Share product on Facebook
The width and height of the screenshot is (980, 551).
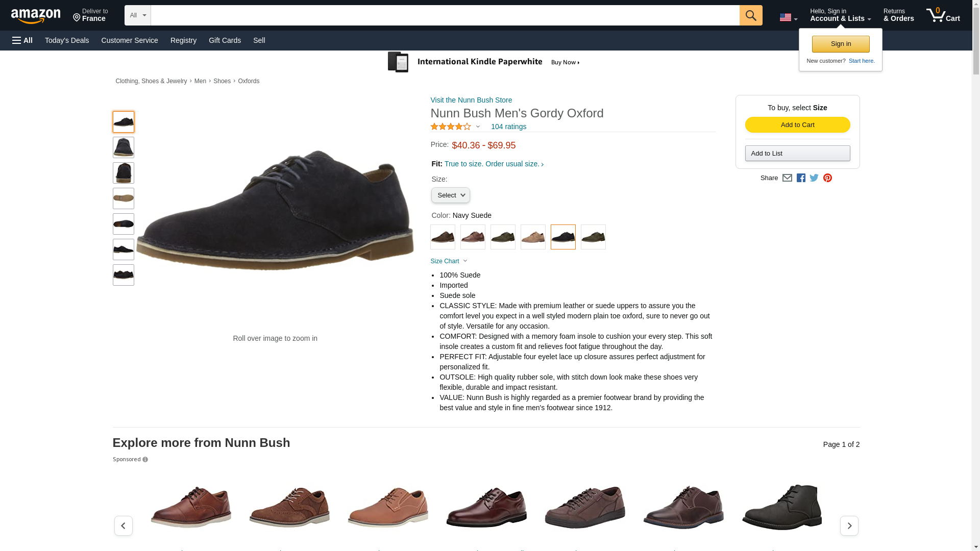click(801, 178)
